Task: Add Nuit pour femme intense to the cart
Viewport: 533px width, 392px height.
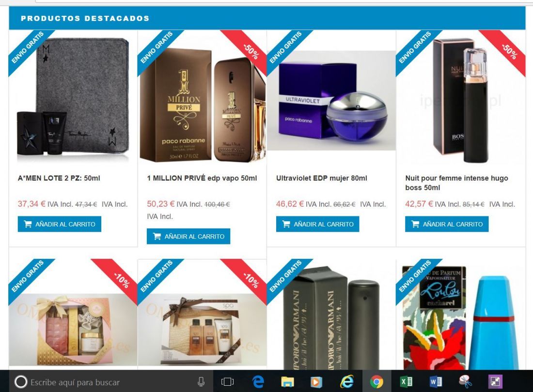Action: point(447,224)
